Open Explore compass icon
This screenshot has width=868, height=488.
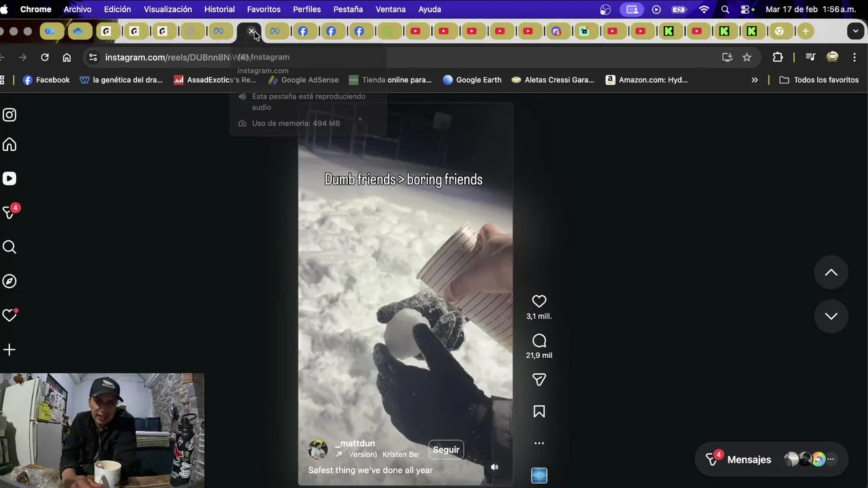(x=9, y=281)
